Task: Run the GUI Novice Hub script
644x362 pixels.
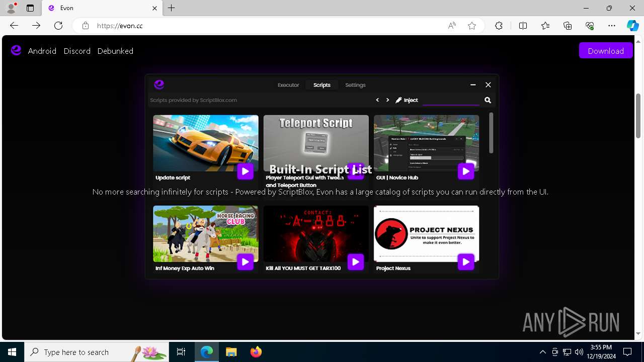Action: tap(466, 171)
